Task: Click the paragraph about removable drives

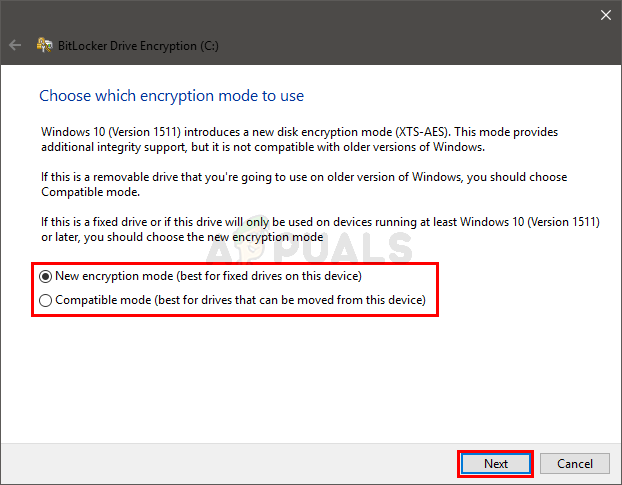Action: click(x=300, y=184)
